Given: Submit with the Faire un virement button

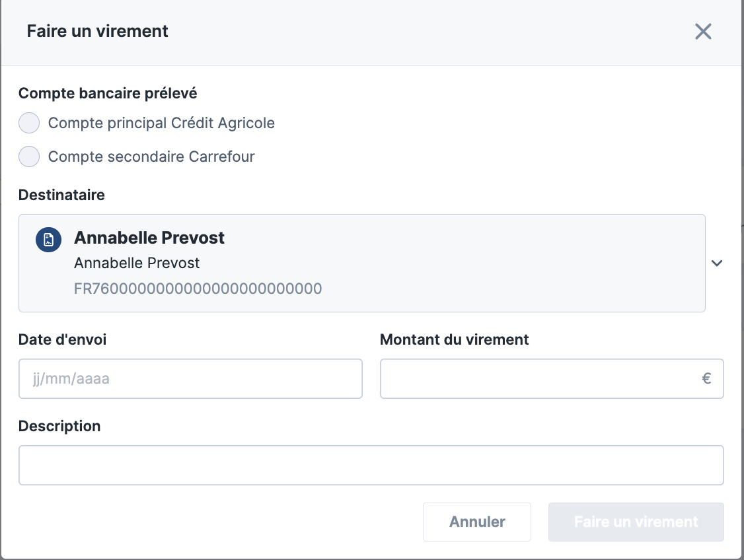Looking at the screenshot, I should tap(636, 522).
